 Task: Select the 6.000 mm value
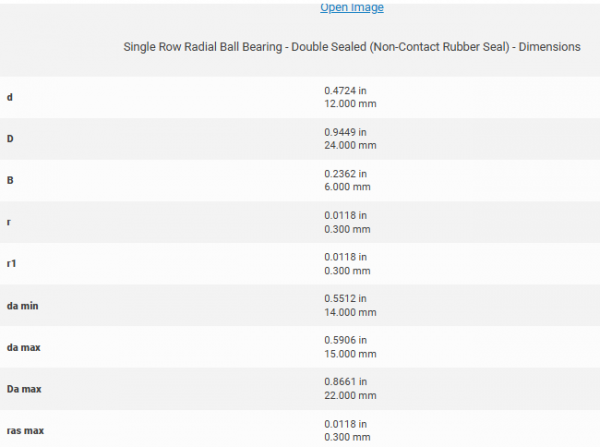click(x=347, y=187)
